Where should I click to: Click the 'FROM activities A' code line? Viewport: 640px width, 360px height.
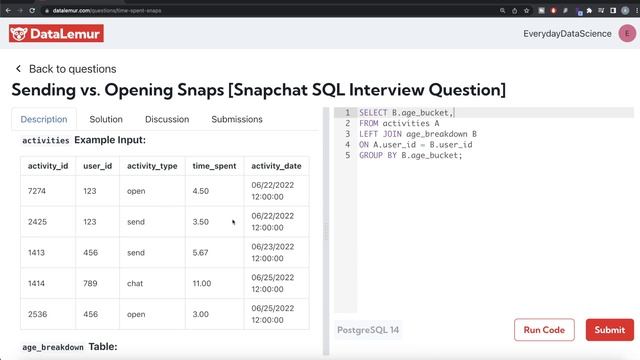coord(399,123)
